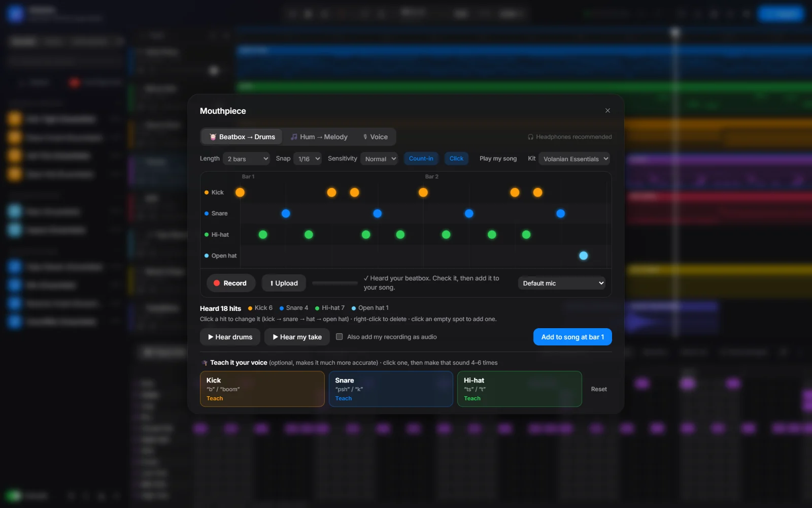Click the light-blue Open hat hit in Bar 2
This screenshot has width=812, height=508.
click(x=584, y=256)
